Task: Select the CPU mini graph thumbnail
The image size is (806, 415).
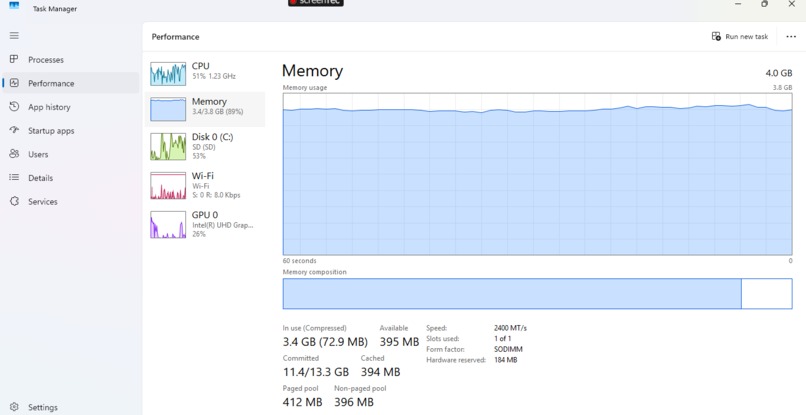Action: pyautogui.click(x=168, y=74)
